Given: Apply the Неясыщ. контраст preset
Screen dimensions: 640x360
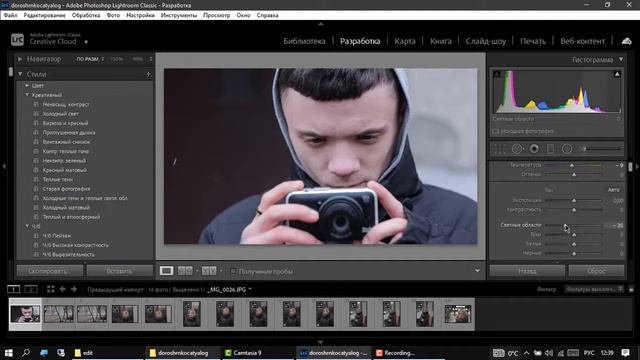Looking at the screenshot, I should coord(66,104).
